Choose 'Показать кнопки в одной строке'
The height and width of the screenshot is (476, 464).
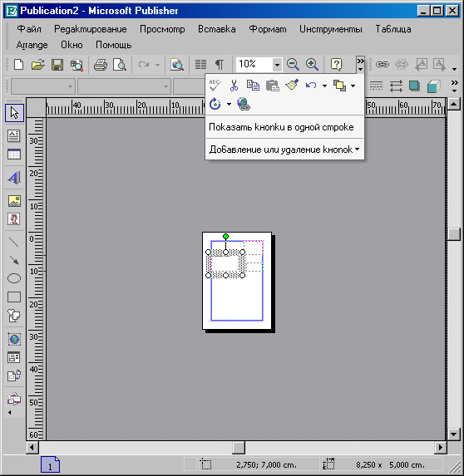(284, 127)
